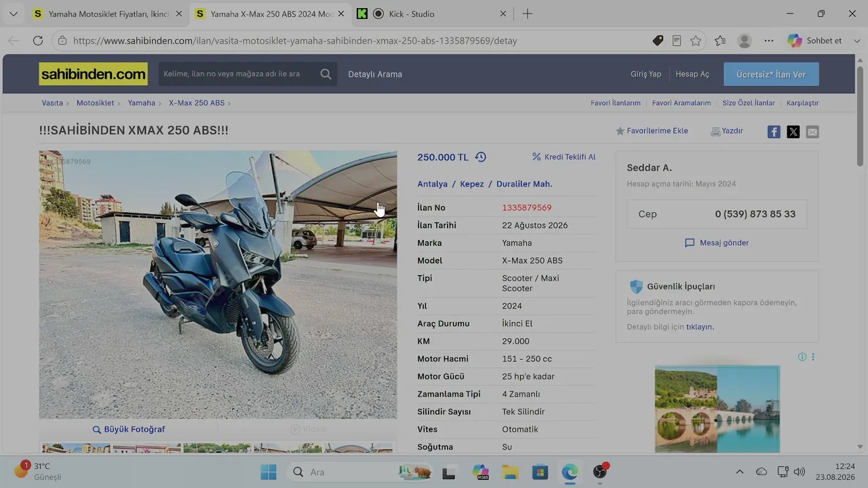Open browser settings three-dot menu
The image size is (868, 488).
click(x=769, y=41)
